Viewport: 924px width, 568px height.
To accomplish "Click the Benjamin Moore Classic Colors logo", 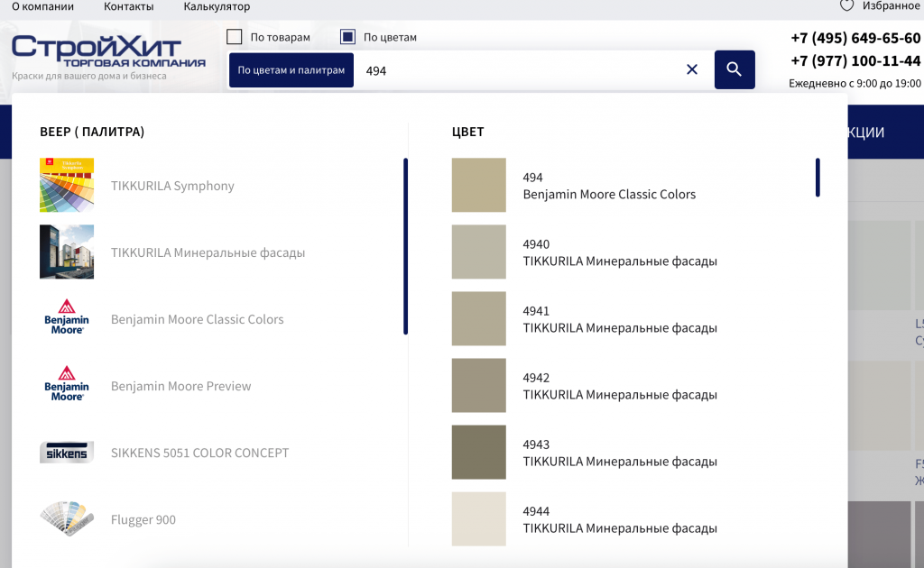I will pos(67,318).
